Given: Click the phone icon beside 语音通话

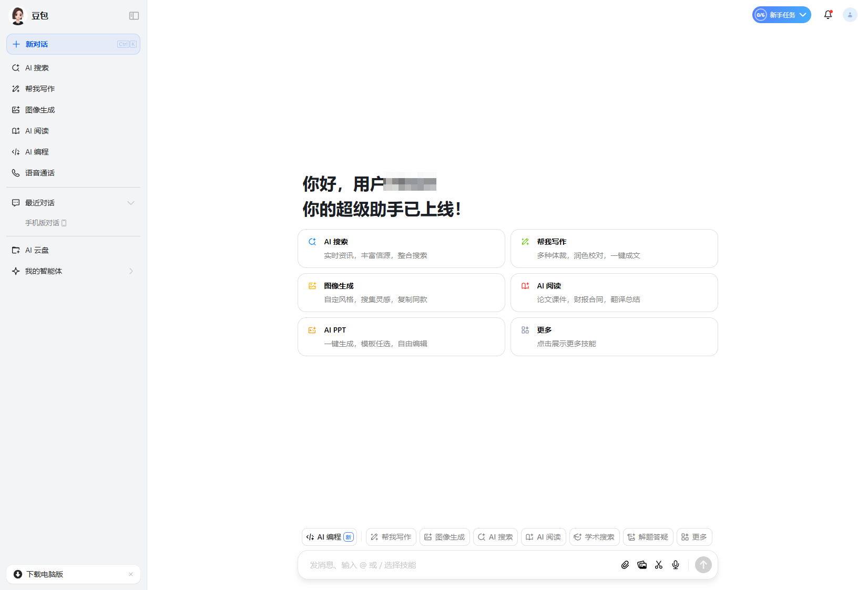Looking at the screenshot, I should 16,173.
